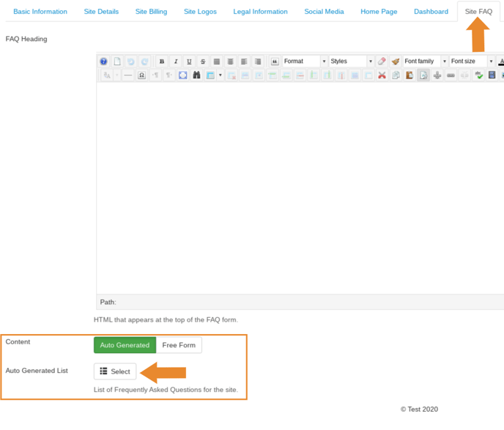
Task: Open the Site Billing tab
Action: (151, 12)
